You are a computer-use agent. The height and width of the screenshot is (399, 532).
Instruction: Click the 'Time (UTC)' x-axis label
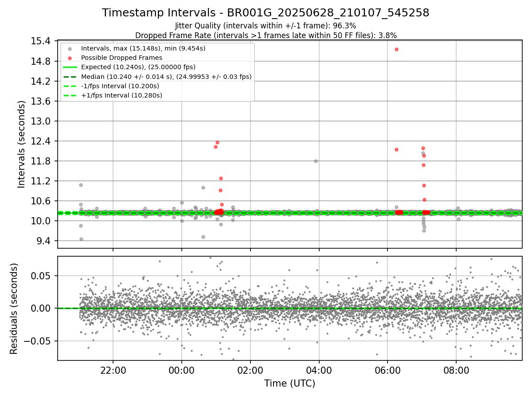pos(289,383)
